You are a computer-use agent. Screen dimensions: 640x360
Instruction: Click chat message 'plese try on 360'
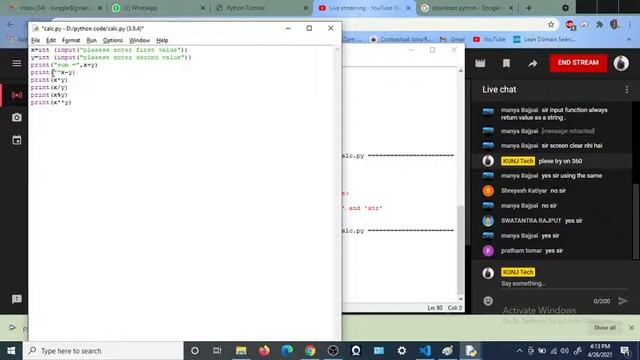point(560,161)
